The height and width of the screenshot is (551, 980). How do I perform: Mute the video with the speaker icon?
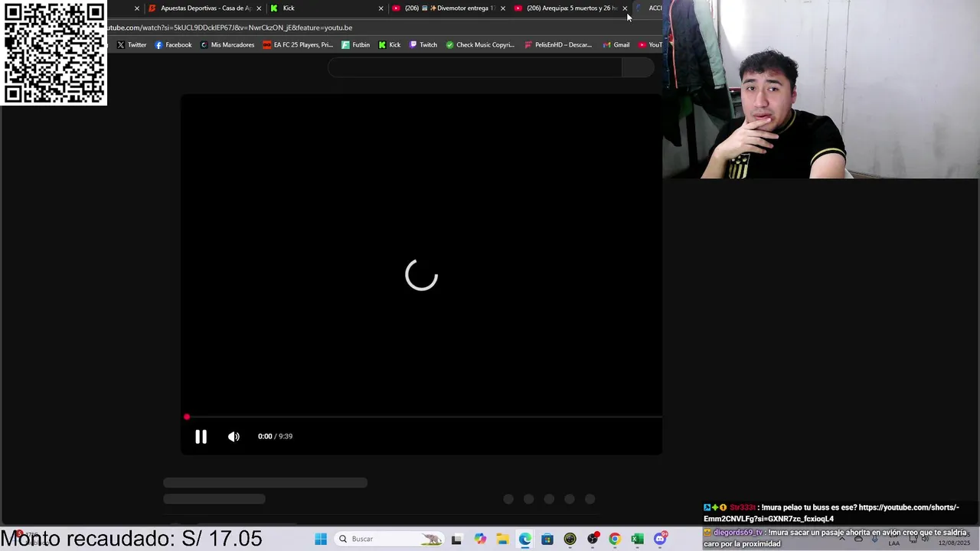234,436
